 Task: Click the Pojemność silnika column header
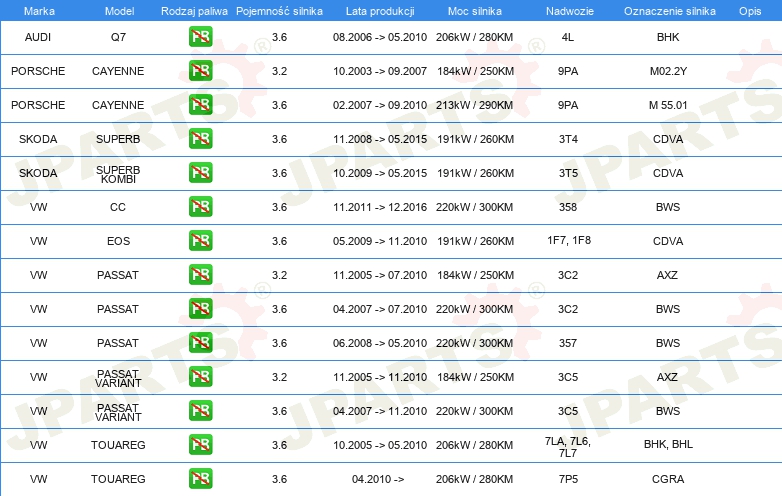point(279,11)
